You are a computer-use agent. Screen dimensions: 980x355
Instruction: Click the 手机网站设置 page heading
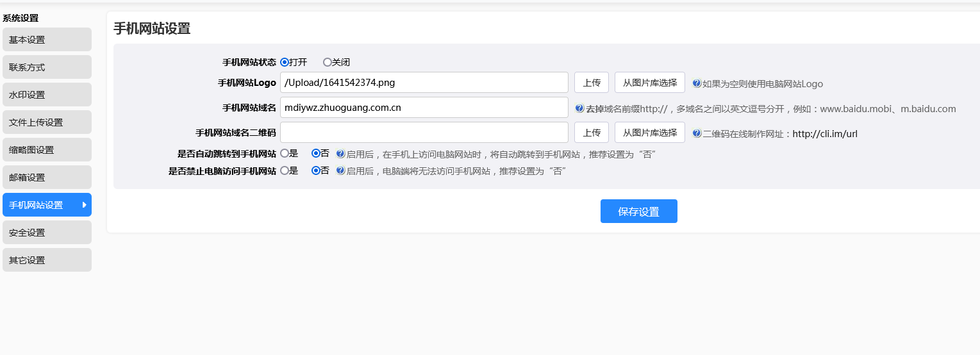coord(152,28)
